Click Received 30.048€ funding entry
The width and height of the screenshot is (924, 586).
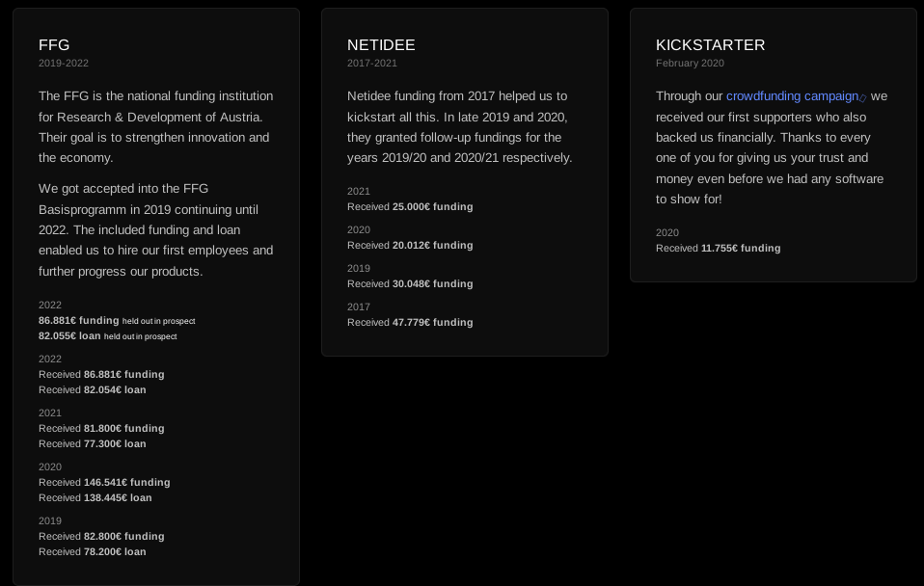(410, 284)
